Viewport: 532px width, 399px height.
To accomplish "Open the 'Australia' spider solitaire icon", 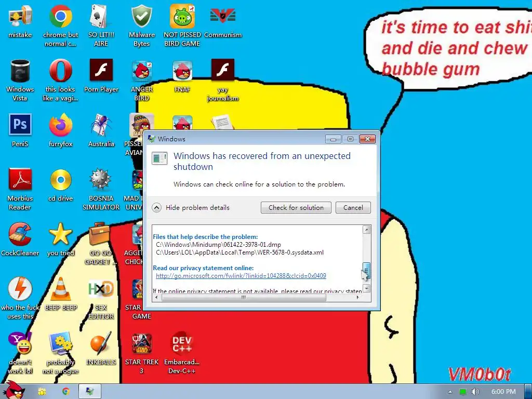I will [x=101, y=130].
